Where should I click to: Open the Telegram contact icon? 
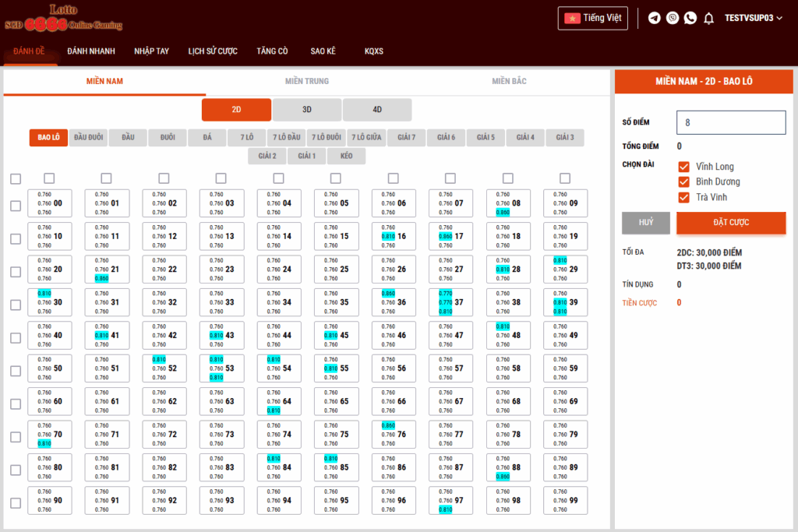pyautogui.click(x=655, y=19)
